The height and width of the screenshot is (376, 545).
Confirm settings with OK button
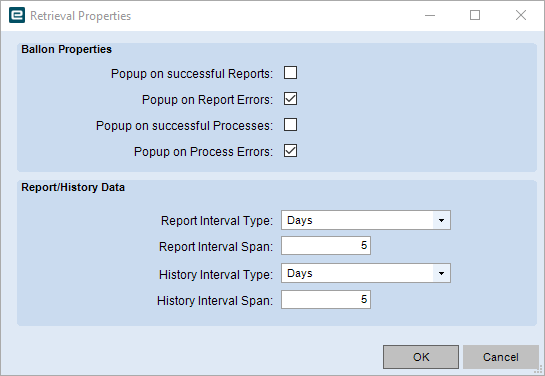click(x=421, y=357)
